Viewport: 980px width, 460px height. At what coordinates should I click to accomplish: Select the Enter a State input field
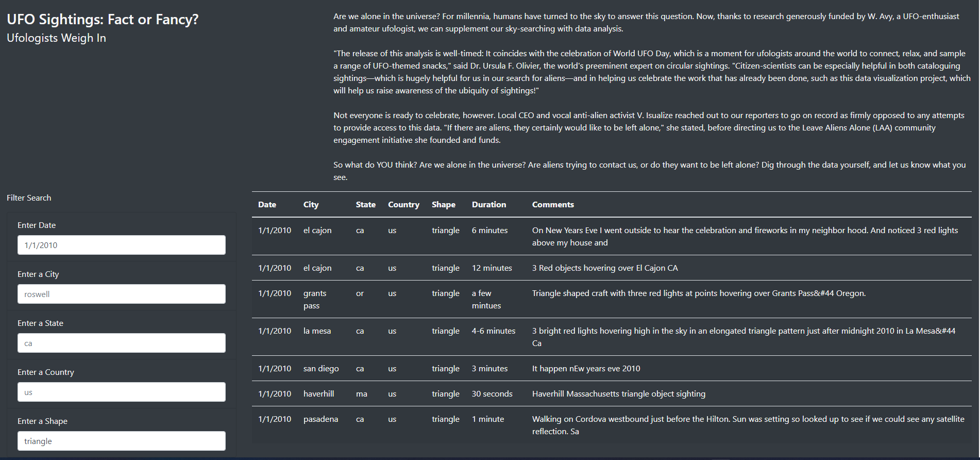click(122, 343)
